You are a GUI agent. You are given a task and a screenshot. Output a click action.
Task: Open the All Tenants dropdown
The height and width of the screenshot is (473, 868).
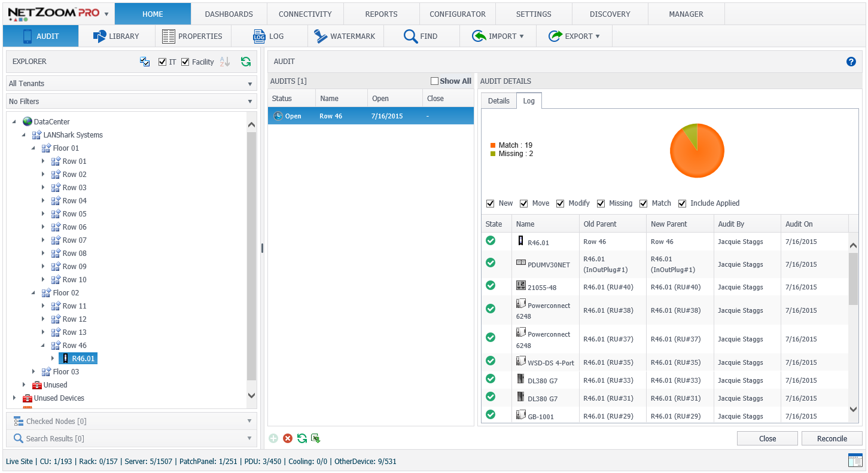click(x=131, y=84)
